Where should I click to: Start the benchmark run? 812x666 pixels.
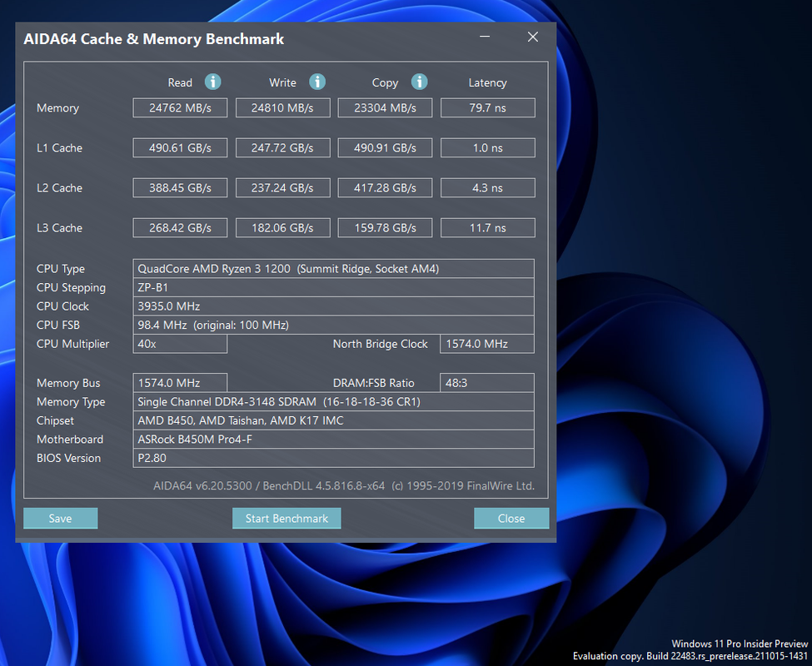286,518
